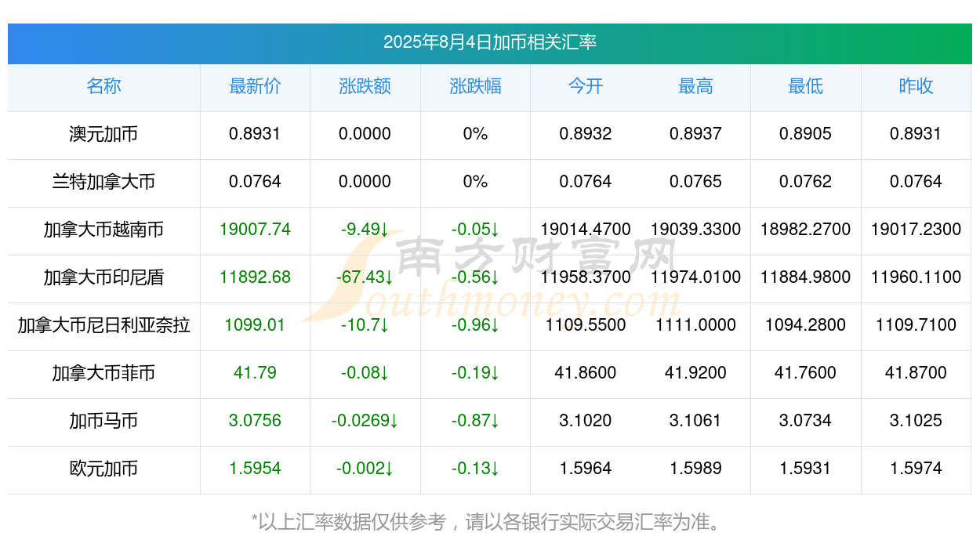This screenshot has width=980, height=547.
Task: Select the 加拿大币菲币 row name
Action: [103, 373]
